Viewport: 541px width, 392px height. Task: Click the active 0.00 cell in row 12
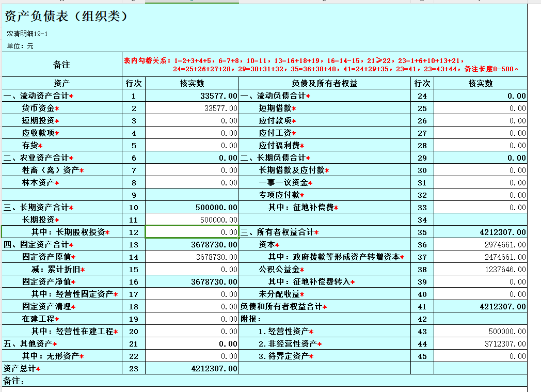point(192,232)
